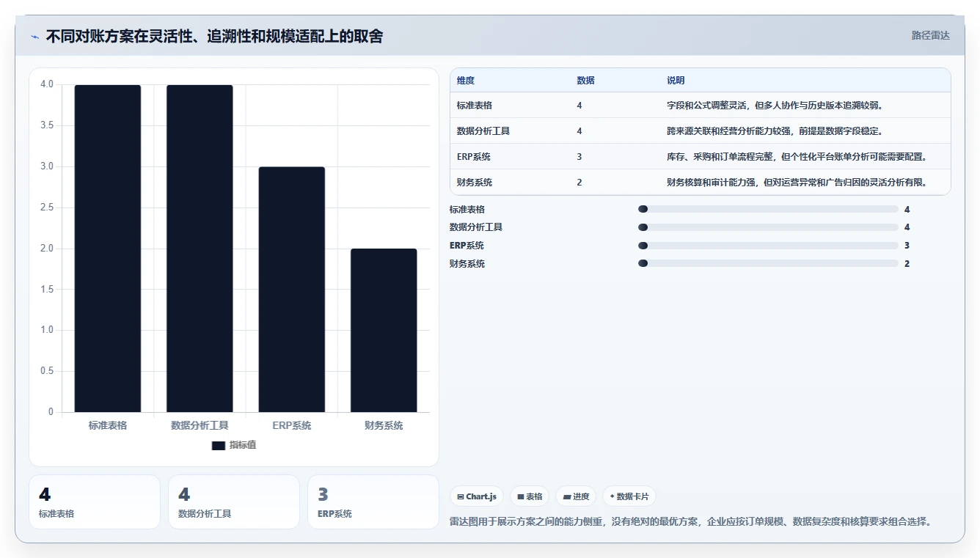The image size is (980, 558).
Task: Open the 数据分析工具 stat card showing 4
Action: point(234,502)
